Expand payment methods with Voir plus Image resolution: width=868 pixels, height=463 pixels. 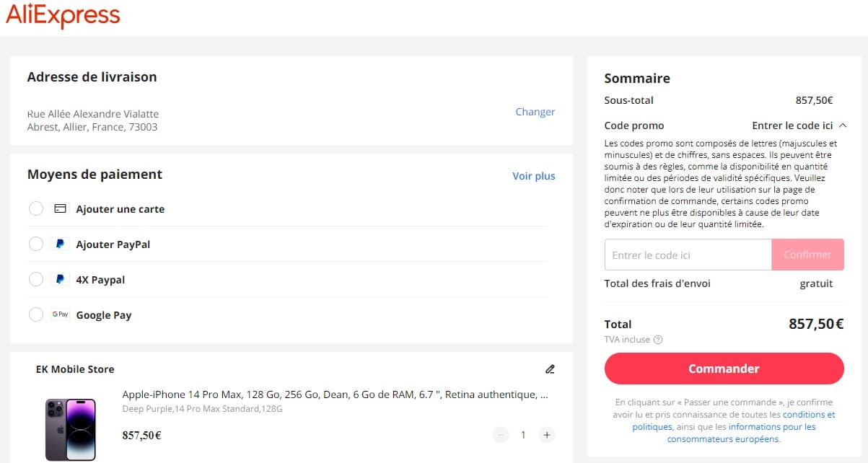pos(533,176)
